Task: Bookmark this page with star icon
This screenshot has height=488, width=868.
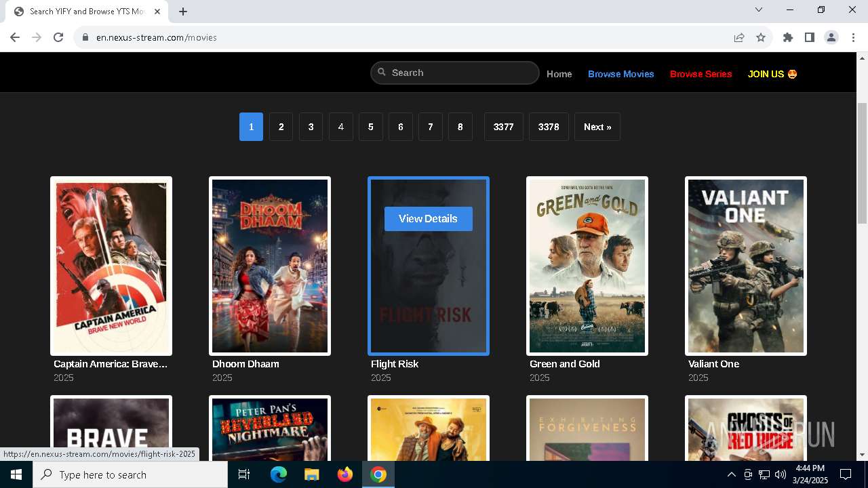Action: pos(761,37)
